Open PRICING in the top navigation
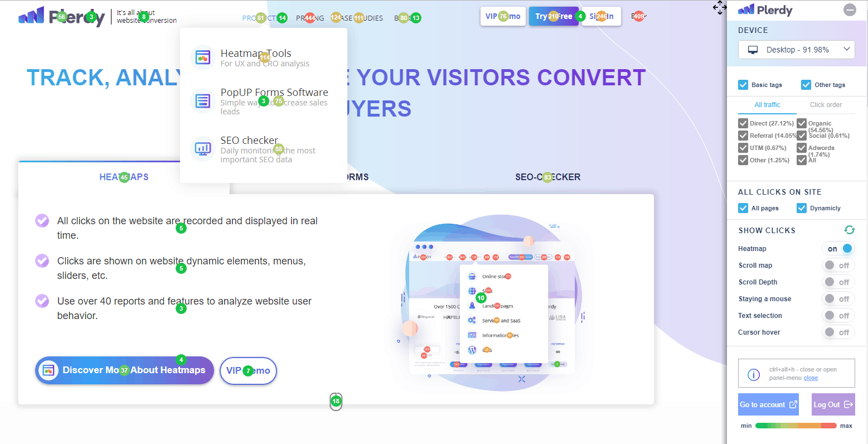This screenshot has width=868, height=444. pos(310,18)
